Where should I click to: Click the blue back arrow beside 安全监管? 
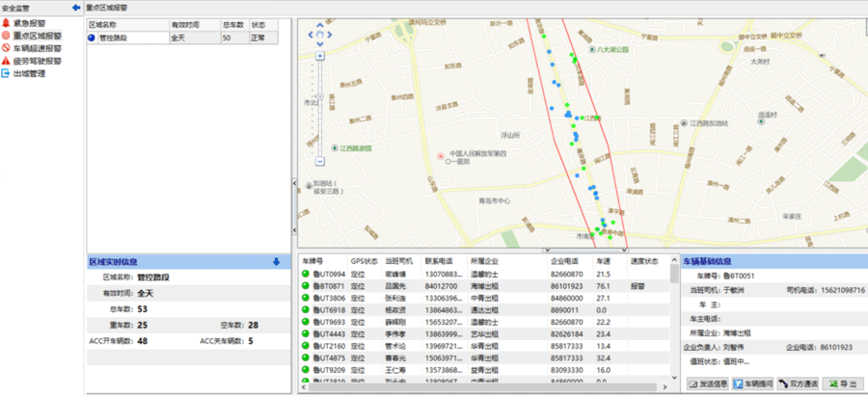76,7
